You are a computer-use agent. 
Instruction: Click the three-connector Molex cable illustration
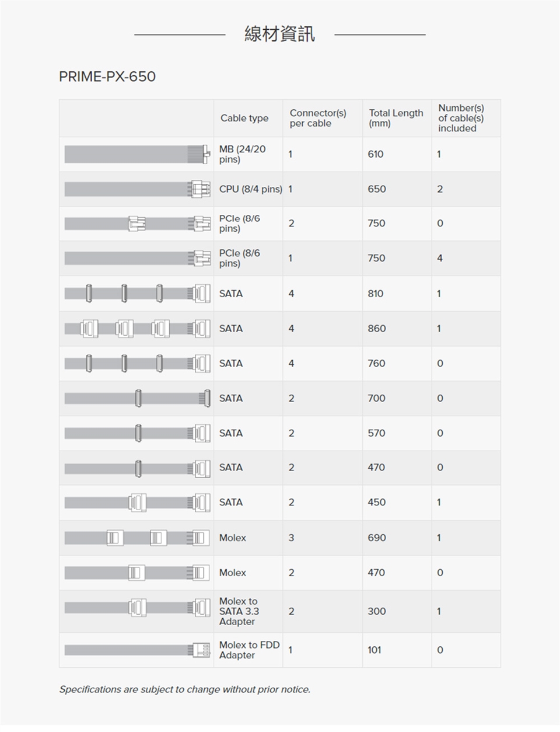click(x=136, y=538)
